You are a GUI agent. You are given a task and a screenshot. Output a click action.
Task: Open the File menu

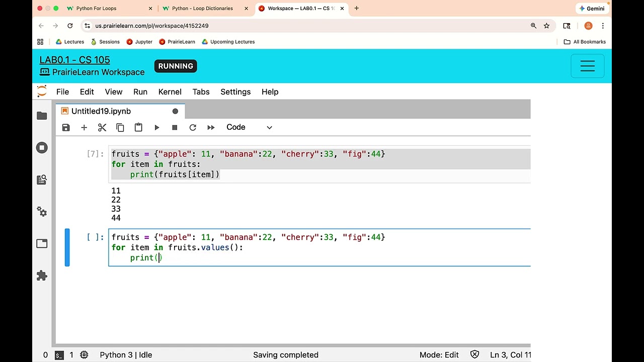(62, 92)
